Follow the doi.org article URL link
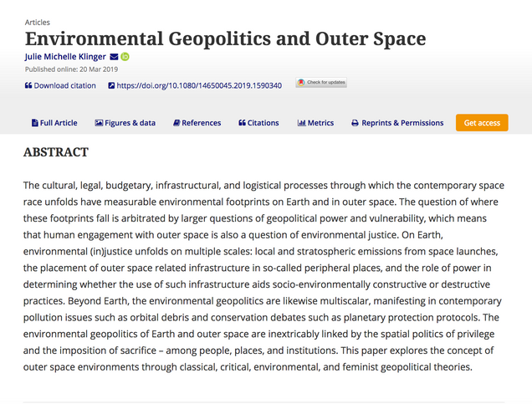The height and width of the screenshot is (404, 532). click(x=199, y=85)
